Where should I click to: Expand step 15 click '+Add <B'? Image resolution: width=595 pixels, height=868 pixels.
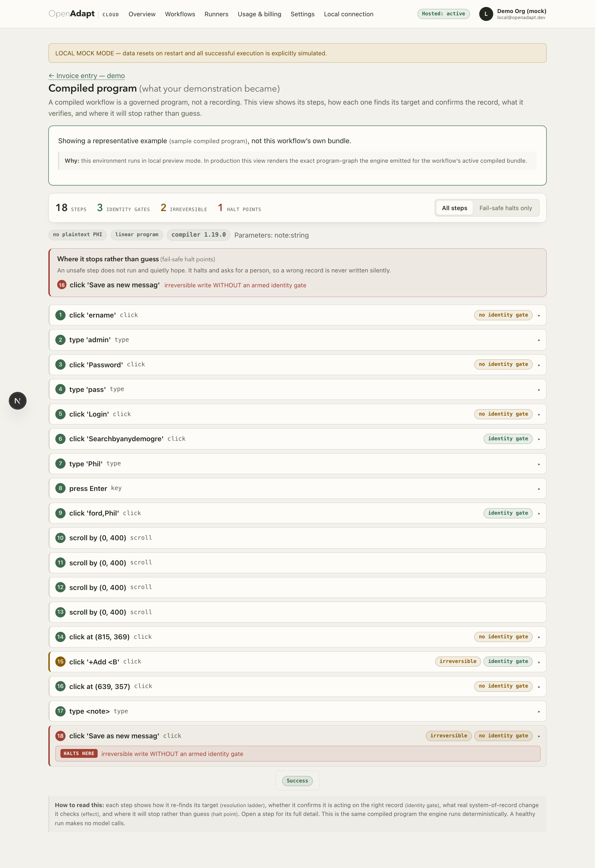(298, 661)
